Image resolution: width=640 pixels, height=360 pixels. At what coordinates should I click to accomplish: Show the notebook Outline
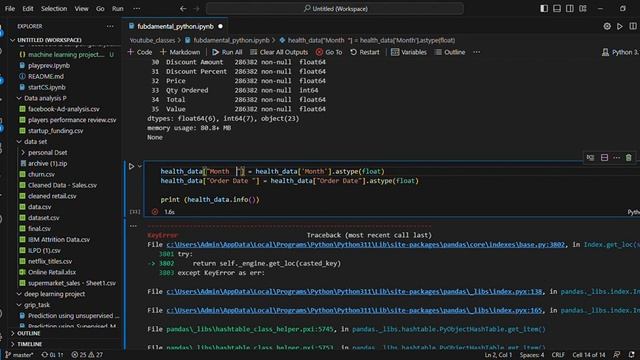450,52
